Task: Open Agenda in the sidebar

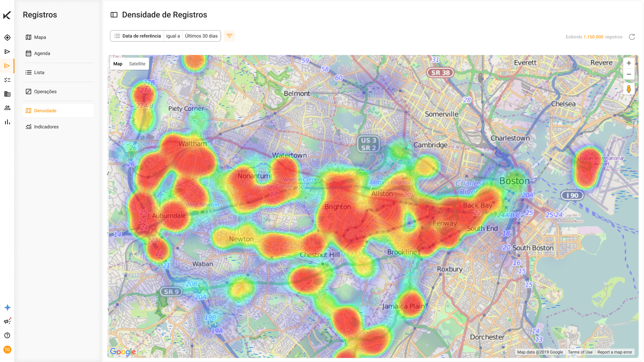Action: click(x=58, y=53)
